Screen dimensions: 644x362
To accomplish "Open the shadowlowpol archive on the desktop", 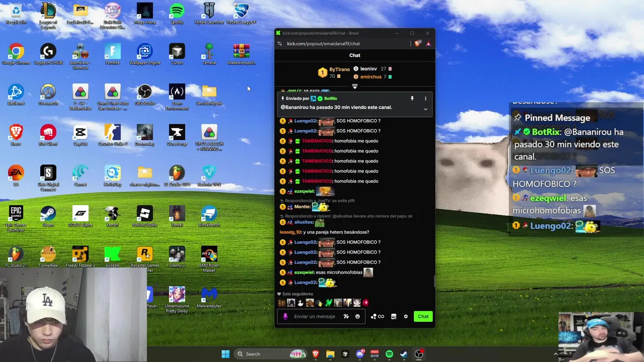I will (242, 54).
